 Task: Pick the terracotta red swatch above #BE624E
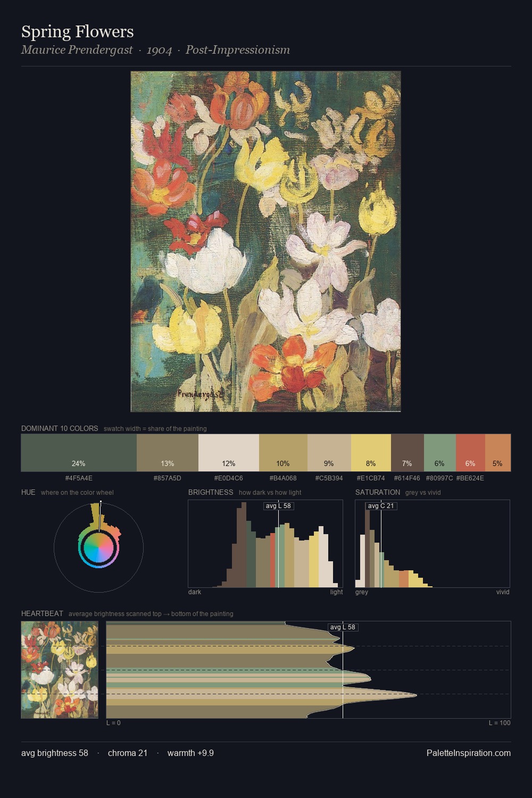click(x=470, y=453)
